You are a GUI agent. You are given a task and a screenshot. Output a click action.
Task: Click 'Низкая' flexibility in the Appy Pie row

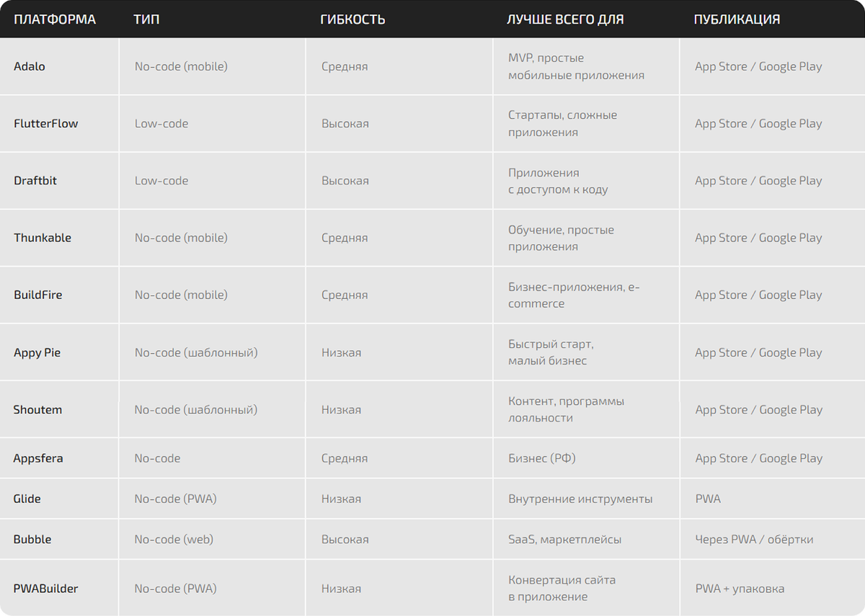342,353
